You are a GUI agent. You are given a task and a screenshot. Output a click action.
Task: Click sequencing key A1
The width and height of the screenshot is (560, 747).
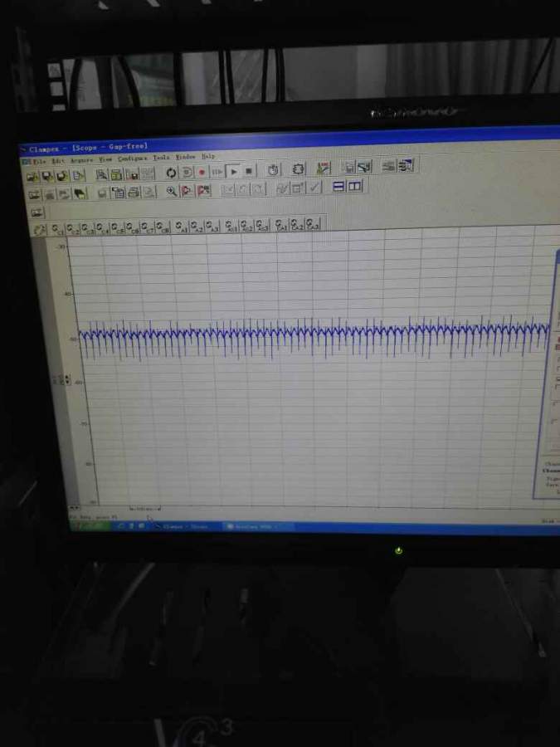pyautogui.click(x=182, y=226)
